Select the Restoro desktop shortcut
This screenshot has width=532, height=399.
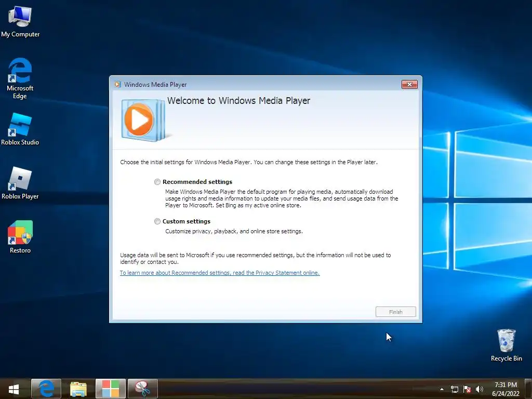point(20,237)
